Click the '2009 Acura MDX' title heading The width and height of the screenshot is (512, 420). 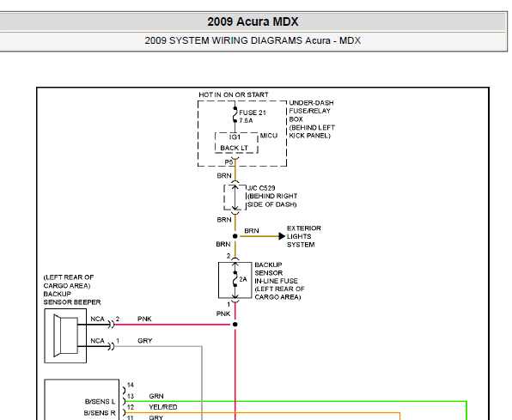(x=253, y=21)
